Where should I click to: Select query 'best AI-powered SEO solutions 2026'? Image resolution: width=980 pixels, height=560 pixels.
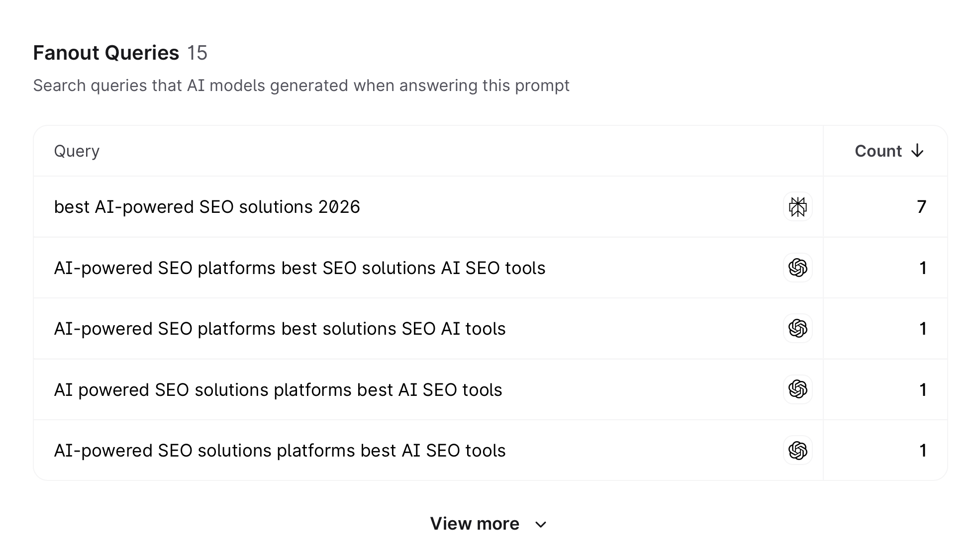point(207,207)
